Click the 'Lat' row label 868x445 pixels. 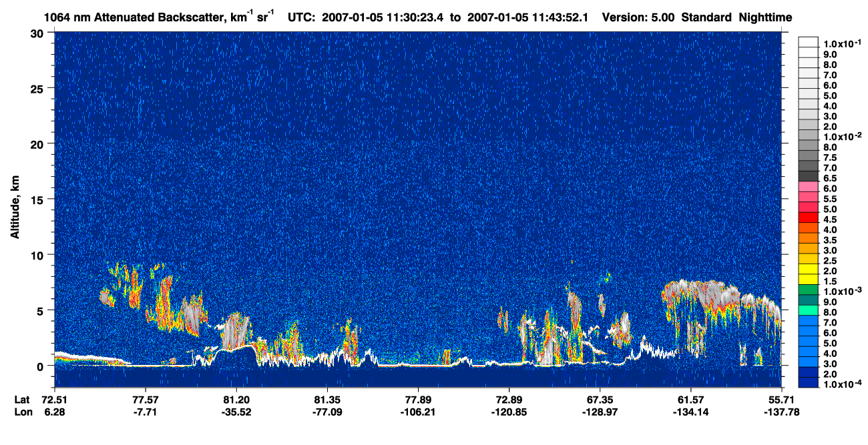click(21, 399)
